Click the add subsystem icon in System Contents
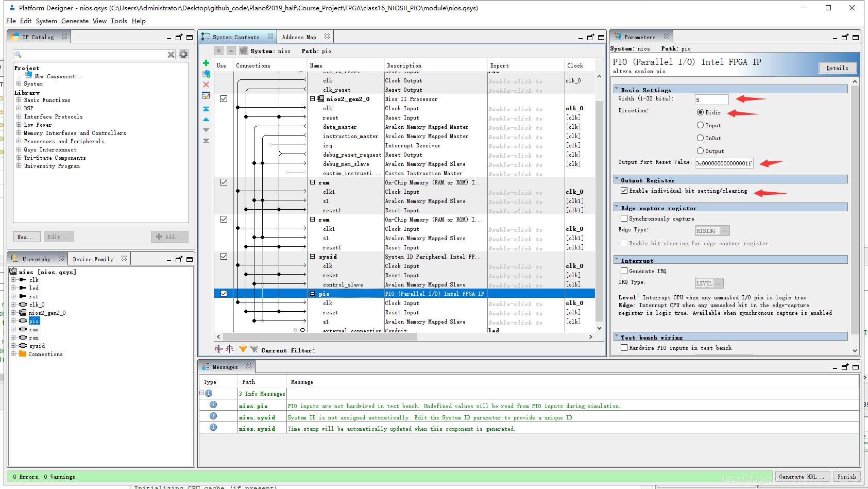This screenshot has width=868, height=489. pos(206,74)
